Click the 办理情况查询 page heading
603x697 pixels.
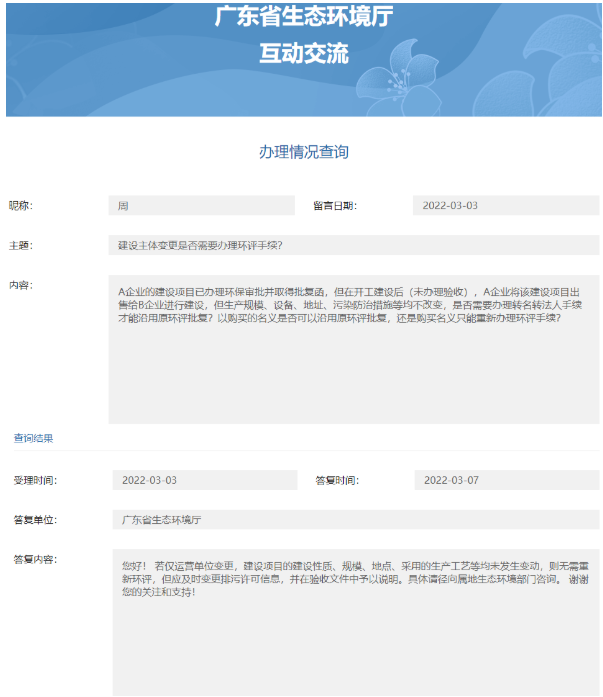(x=303, y=152)
